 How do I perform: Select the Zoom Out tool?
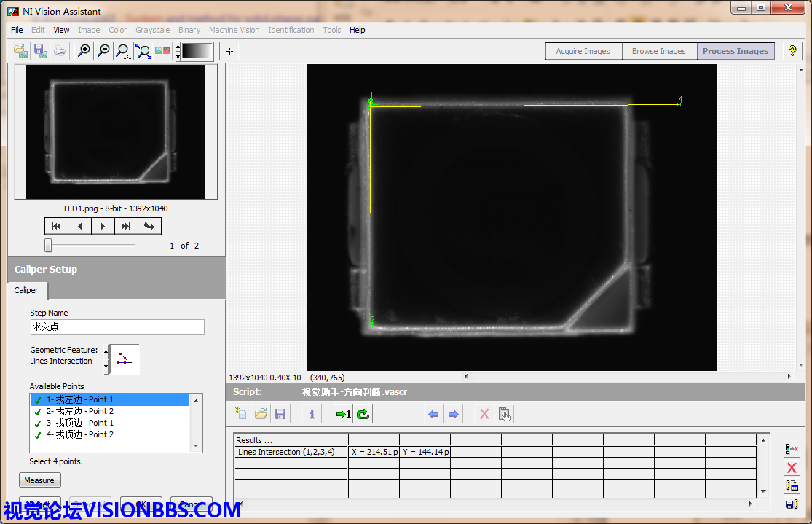pyautogui.click(x=103, y=51)
